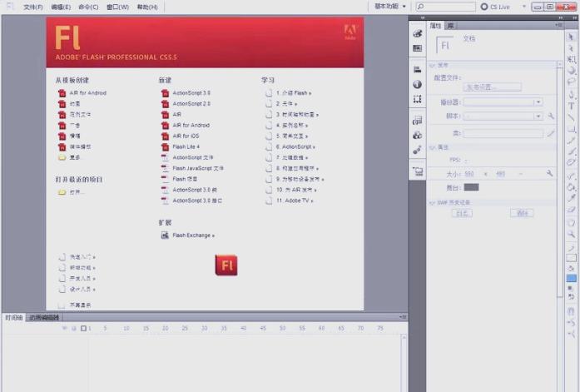Click the Swap Colors icon in toolbox

(572, 296)
